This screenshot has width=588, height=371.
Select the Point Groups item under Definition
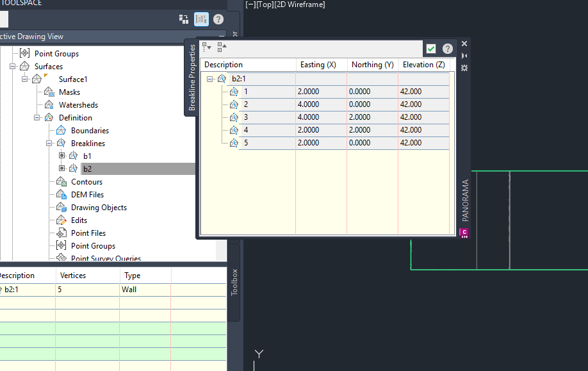tap(93, 245)
